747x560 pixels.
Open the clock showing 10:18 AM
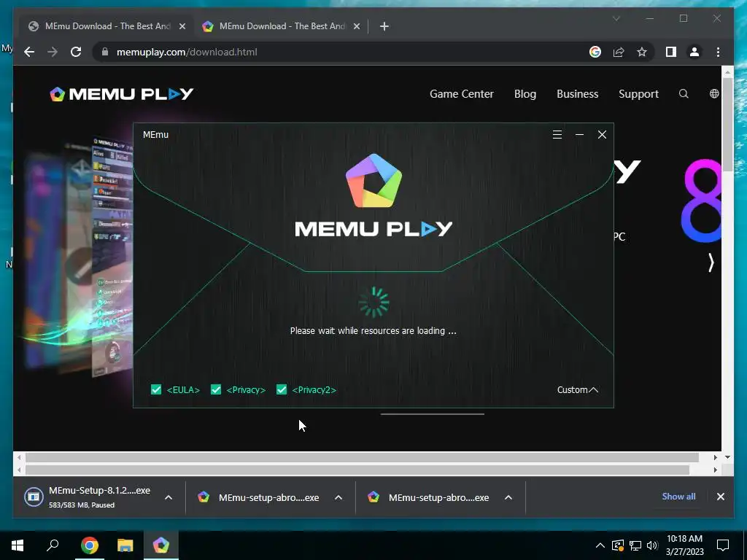coord(684,545)
